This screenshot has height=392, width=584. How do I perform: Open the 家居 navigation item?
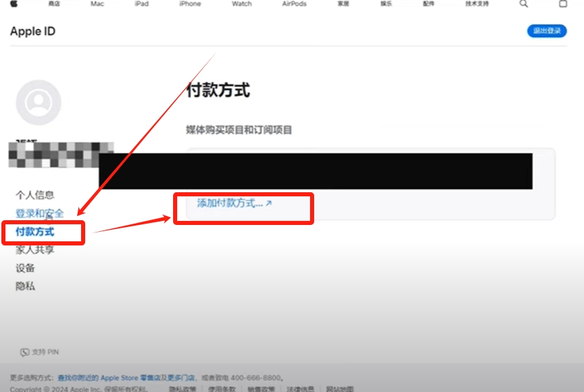[x=343, y=3]
